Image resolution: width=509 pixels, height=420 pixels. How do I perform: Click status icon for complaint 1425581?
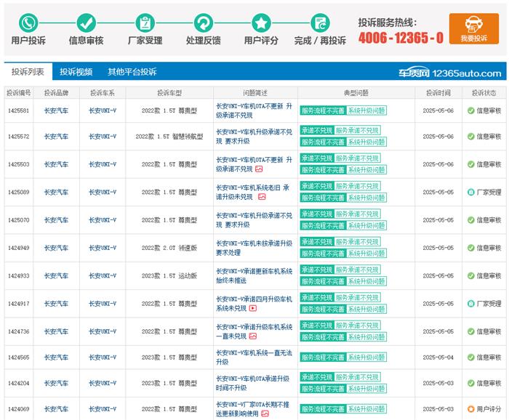[x=470, y=110]
